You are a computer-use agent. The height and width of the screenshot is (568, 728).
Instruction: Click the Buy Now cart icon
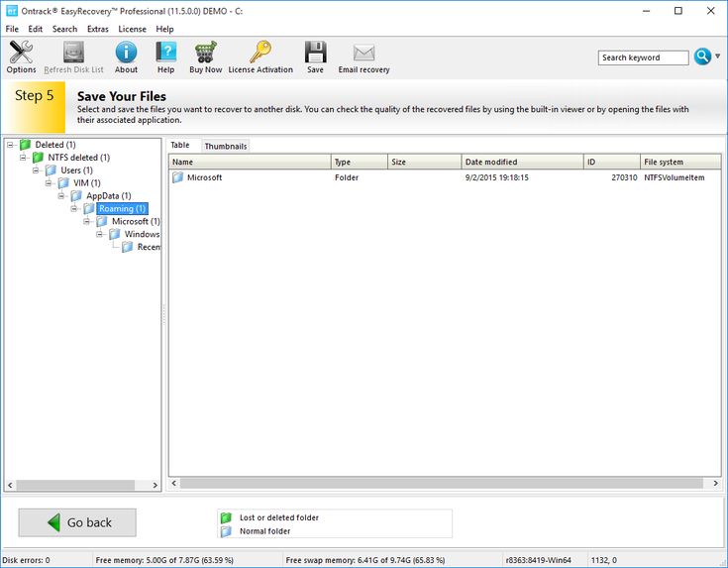(206, 57)
